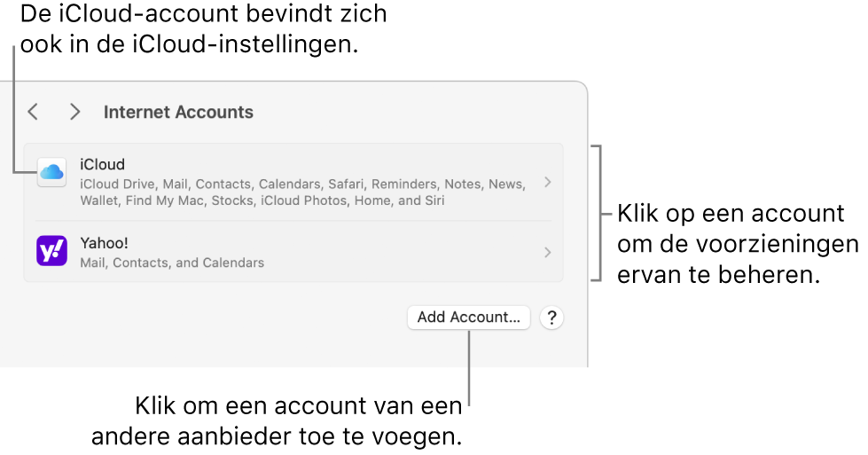
Task: Click Yahoo's "Mail, Contacts, and Calendars" text
Action: [x=172, y=263]
